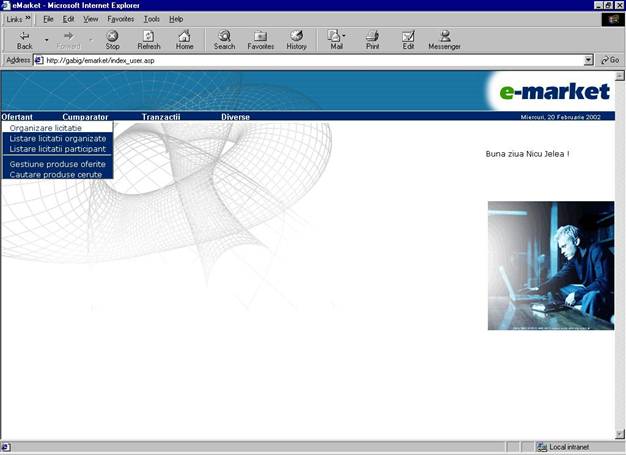Click the Print toolbar icon
626x455 pixels.
372,36
